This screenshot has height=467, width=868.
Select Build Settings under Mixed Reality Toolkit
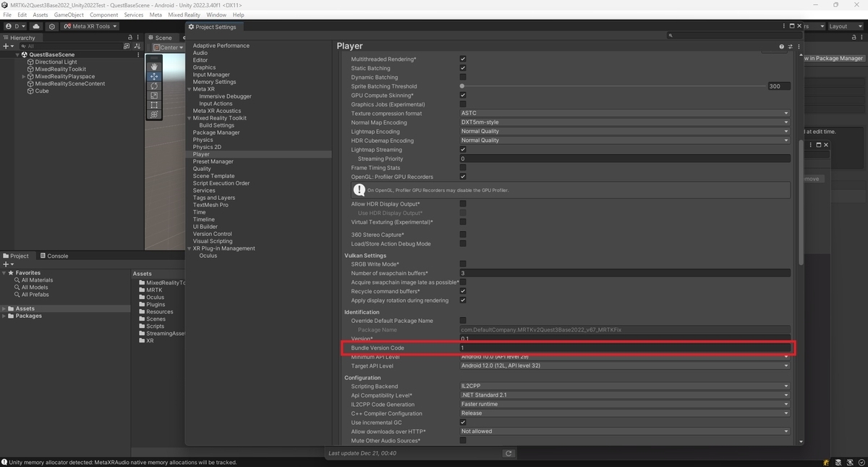click(x=217, y=125)
